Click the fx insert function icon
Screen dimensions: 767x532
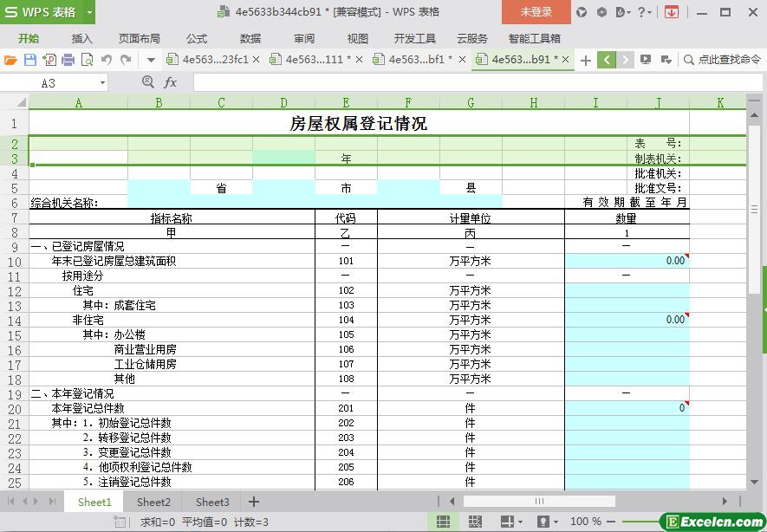pyautogui.click(x=171, y=82)
